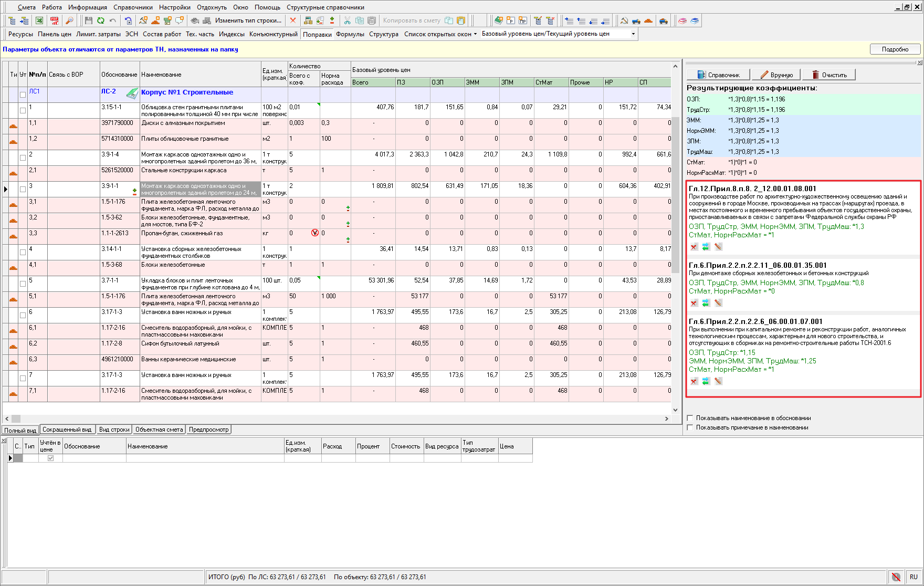The width and height of the screenshot is (924, 586).
Task: Click the Вручную button
Action: pyautogui.click(x=776, y=75)
